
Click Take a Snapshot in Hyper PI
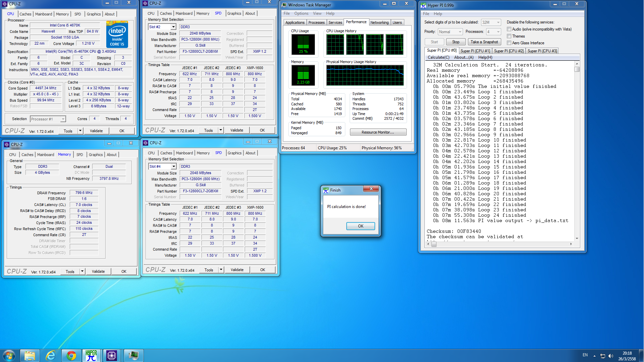tap(484, 42)
